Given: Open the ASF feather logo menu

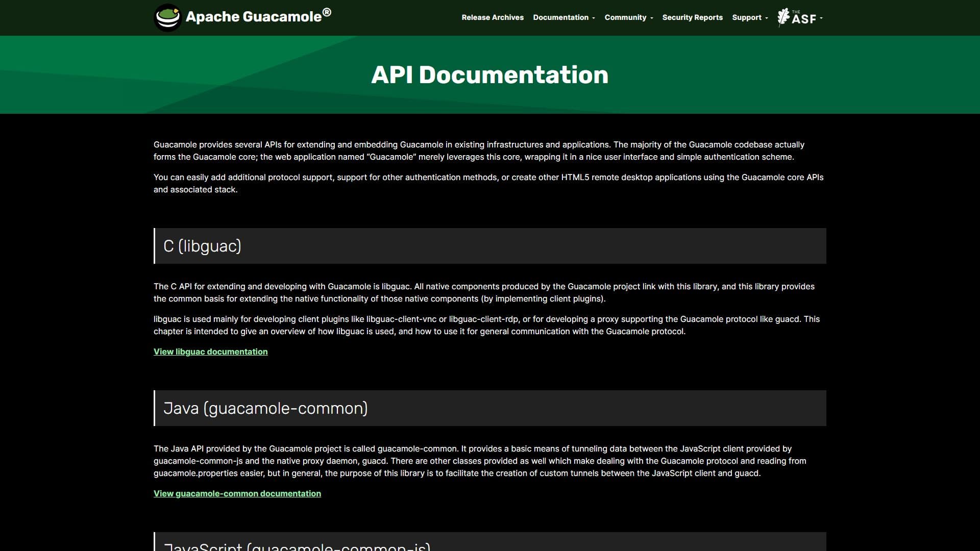Looking at the screenshot, I should click(x=800, y=17).
